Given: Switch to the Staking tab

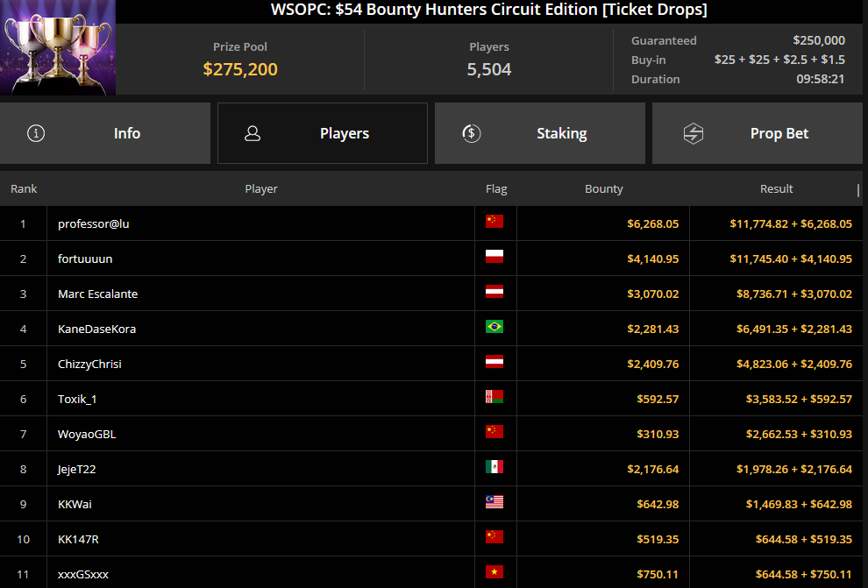Looking at the screenshot, I should [540, 133].
